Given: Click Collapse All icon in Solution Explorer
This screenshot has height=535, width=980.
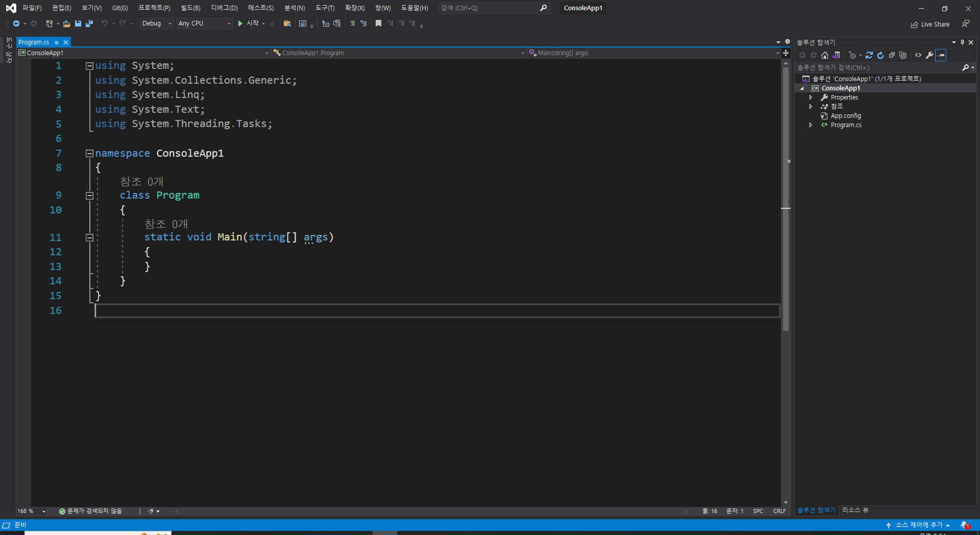Looking at the screenshot, I should click(892, 55).
